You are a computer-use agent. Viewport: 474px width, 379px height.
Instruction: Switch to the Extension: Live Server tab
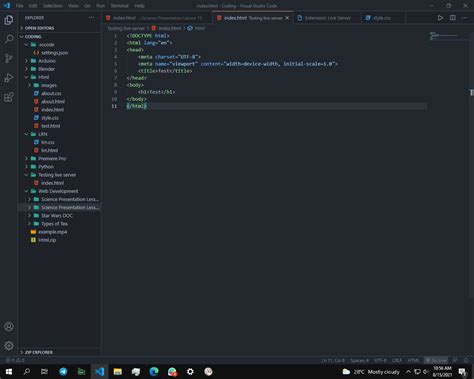[x=328, y=18]
